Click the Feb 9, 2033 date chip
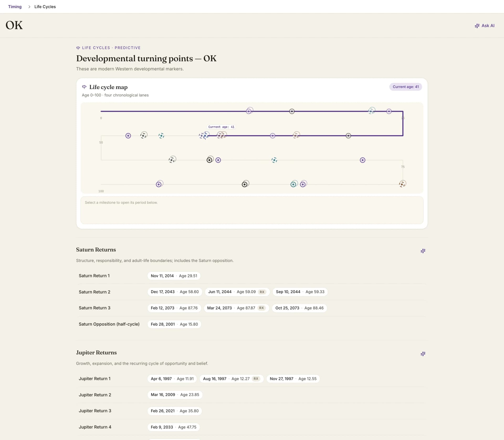The width and height of the screenshot is (504, 440). pyautogui.click(x=174, y=427)
